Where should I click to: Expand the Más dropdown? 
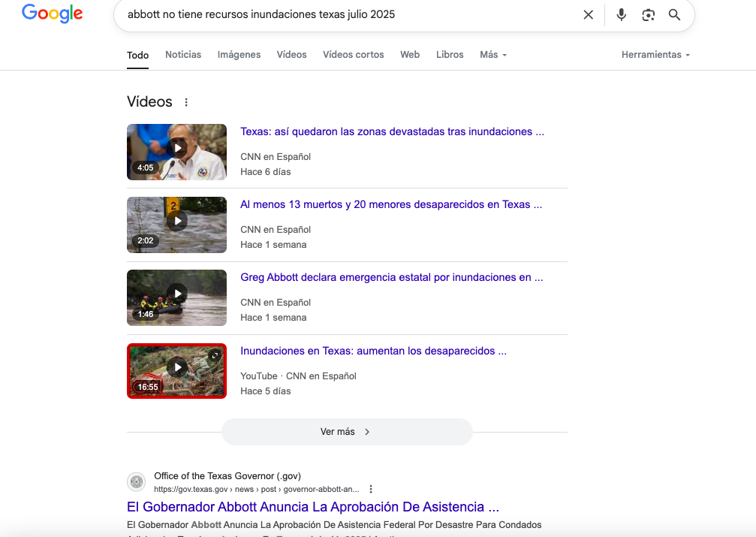pyautogui.click(x=493, y=55)
